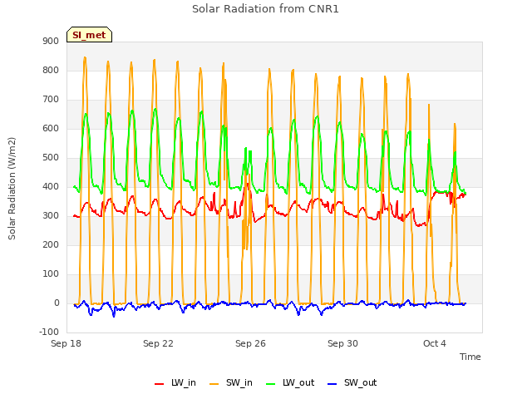Screen dimensions: 532x399
Task: Click the -100 y-axis tick label
Action: (49, 332)
